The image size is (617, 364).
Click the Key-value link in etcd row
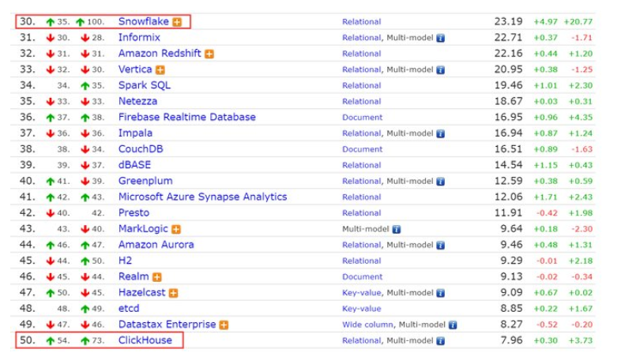click(x=362, y=309)
